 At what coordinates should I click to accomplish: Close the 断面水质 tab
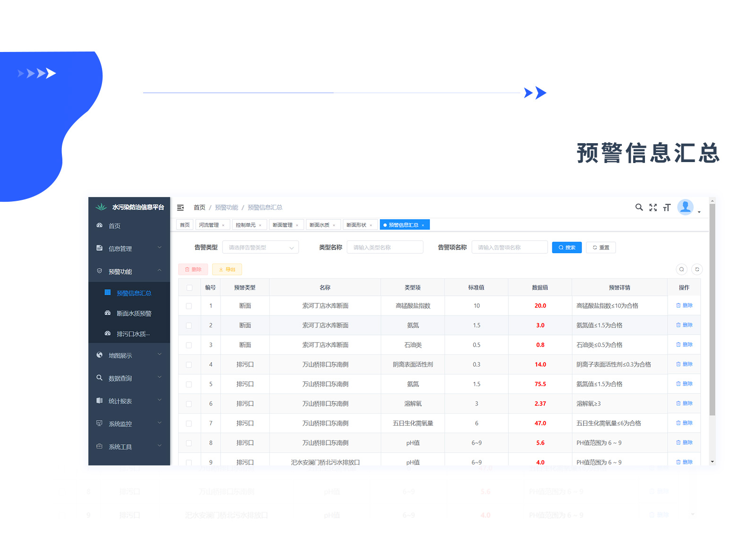click(x=334, y=225)
